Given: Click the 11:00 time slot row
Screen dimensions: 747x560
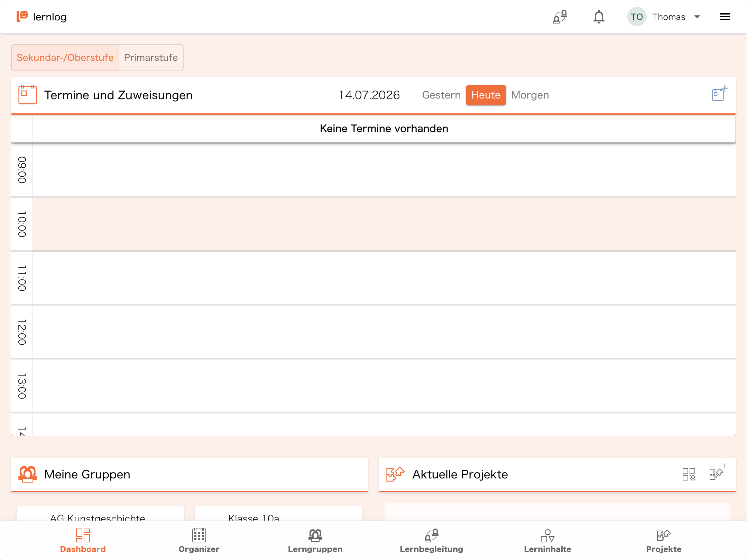Looking at the screenshot, I should pos(384,278).
